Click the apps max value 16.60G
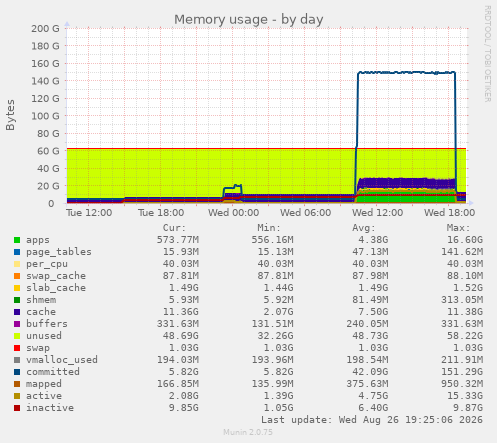 pos(465,240)
